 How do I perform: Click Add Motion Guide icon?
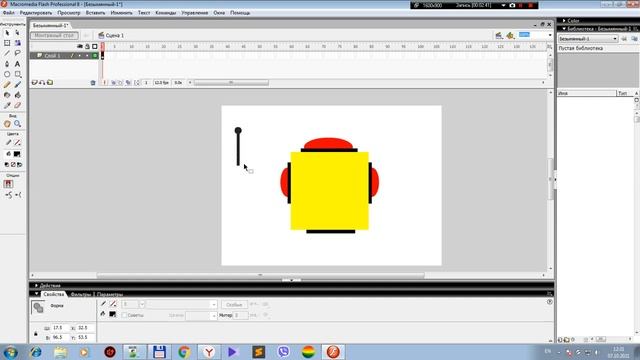point(42,82)
